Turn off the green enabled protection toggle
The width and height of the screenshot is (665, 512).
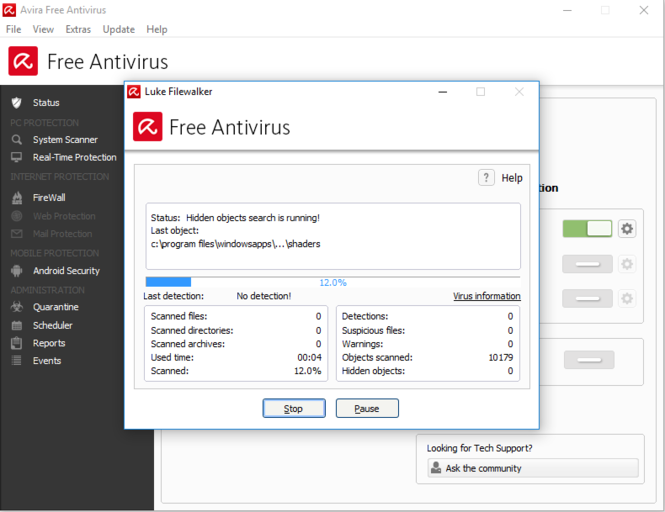[587, 229]
